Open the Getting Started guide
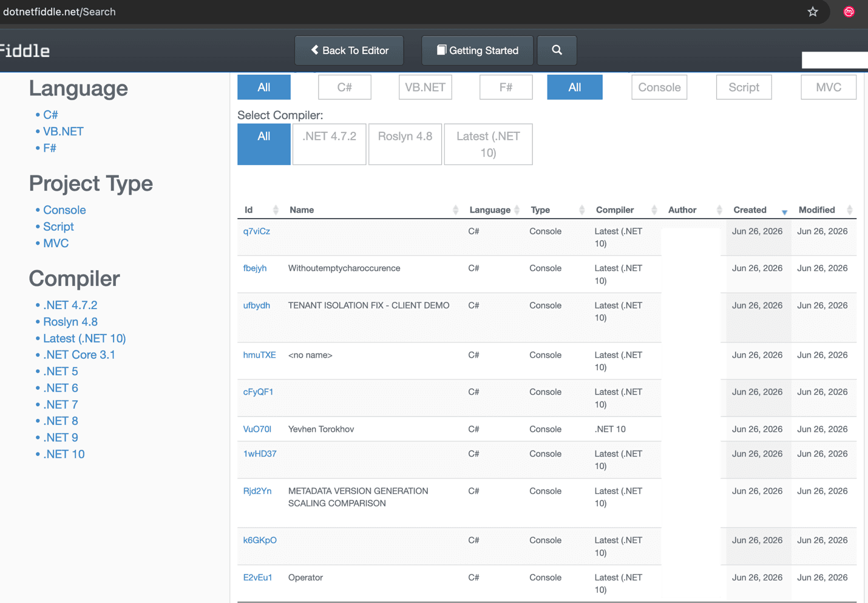The height and width of the screenshot is (603, 868). [x=478, y=50]
